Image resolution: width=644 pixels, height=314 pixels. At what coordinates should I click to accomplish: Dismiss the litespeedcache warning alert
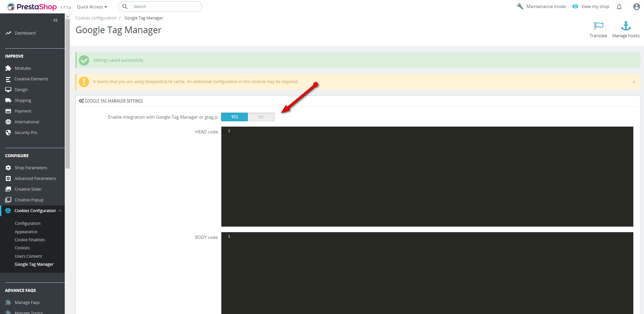634,82
